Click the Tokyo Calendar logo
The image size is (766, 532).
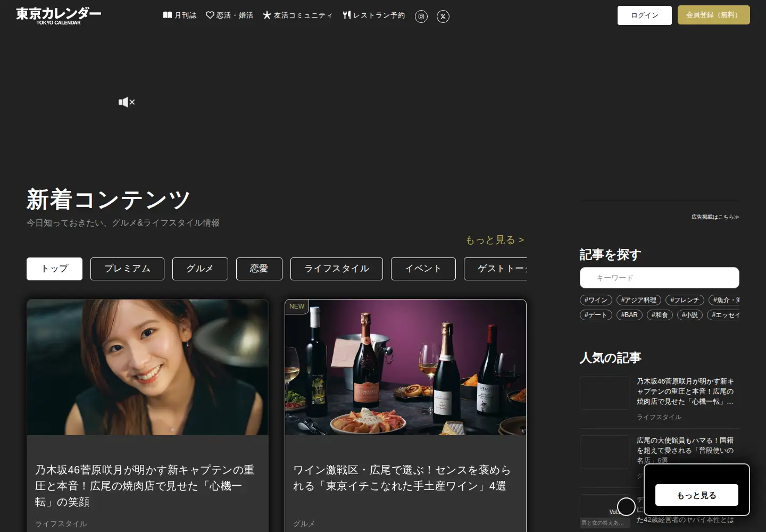(59, 15)
